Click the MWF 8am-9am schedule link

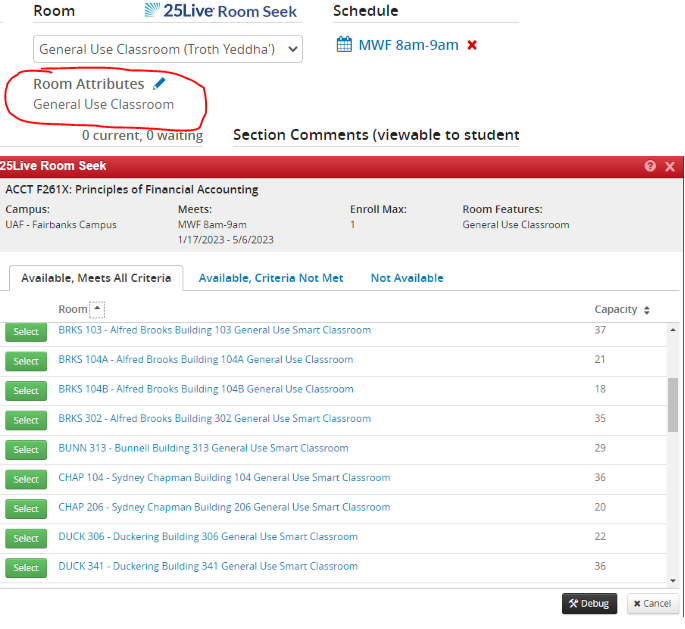click(408, 45)
